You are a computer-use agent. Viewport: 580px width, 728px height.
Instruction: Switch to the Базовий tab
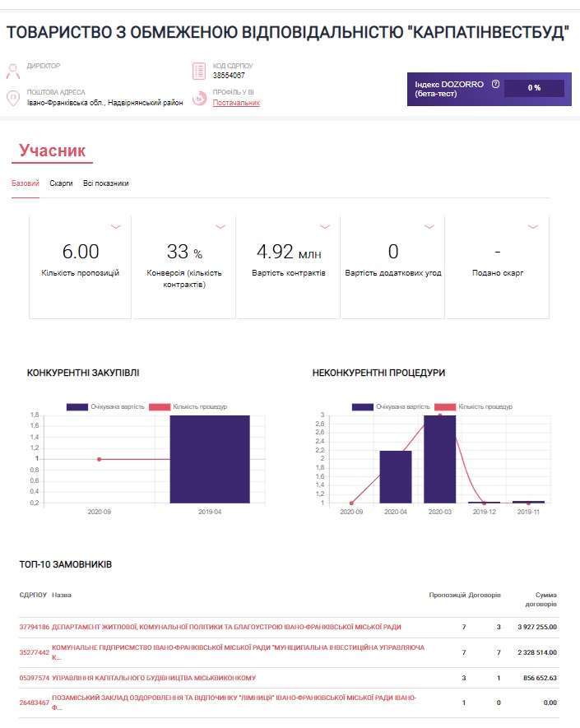25,183
